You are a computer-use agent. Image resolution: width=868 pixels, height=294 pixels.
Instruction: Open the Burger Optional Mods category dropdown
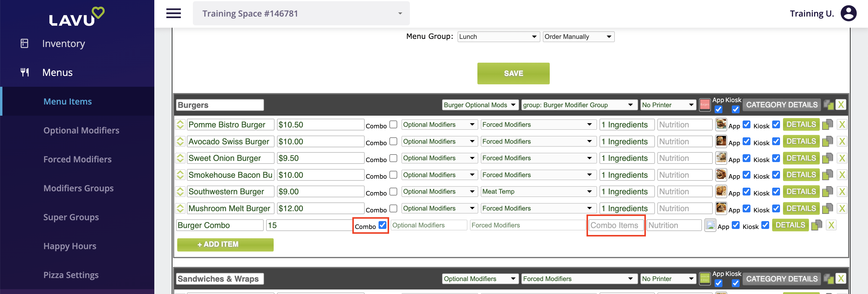pyautogui.click(x=480, y=105)
